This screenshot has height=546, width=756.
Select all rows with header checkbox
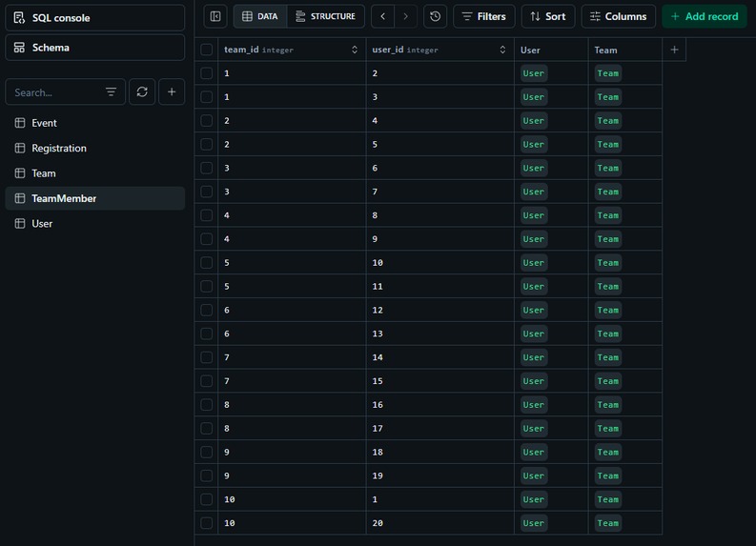[x=206, y=50]
